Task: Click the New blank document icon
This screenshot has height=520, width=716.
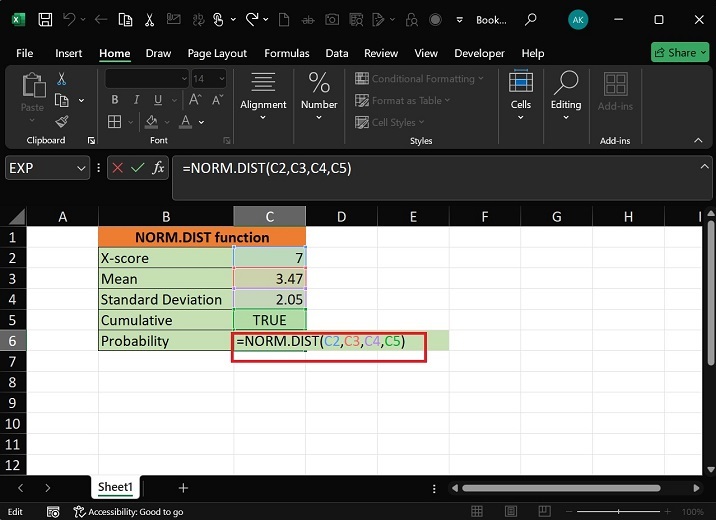Action: tap(284, 20)
